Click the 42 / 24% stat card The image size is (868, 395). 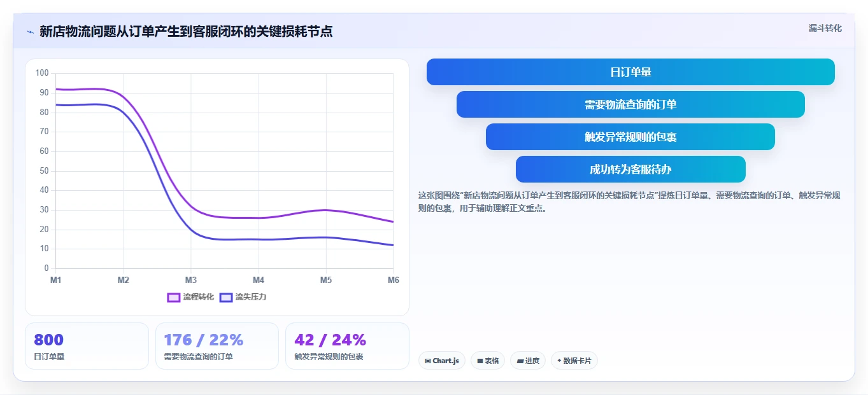(347, 346)
